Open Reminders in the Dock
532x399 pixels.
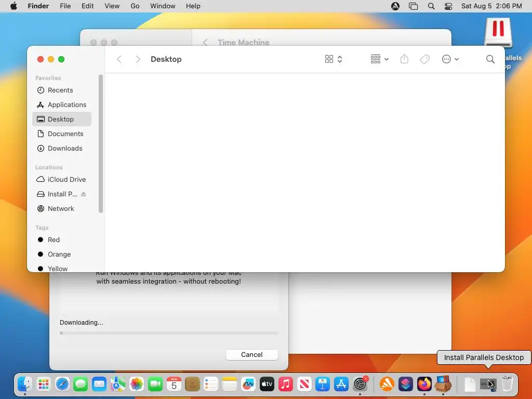tap(211, 384)
